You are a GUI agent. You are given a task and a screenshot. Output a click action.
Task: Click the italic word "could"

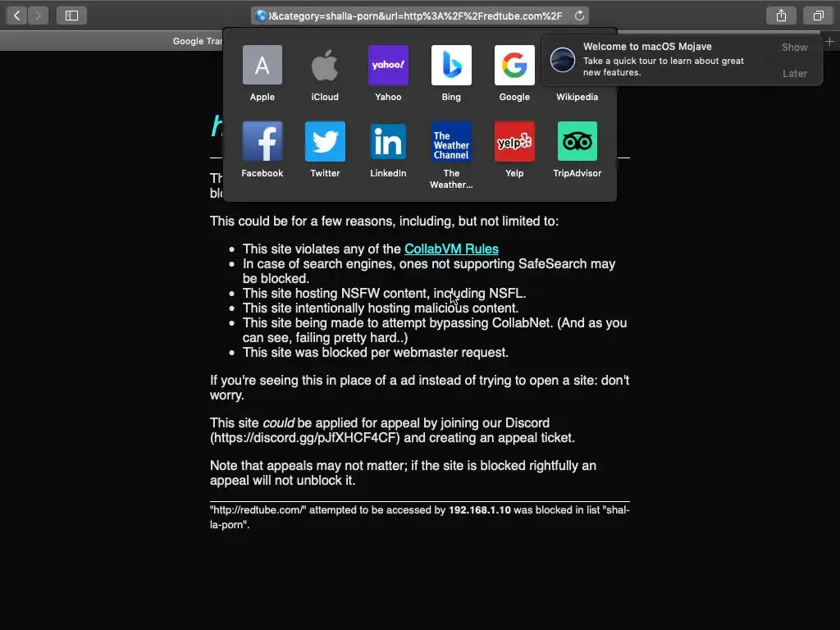tap(278, 423)
